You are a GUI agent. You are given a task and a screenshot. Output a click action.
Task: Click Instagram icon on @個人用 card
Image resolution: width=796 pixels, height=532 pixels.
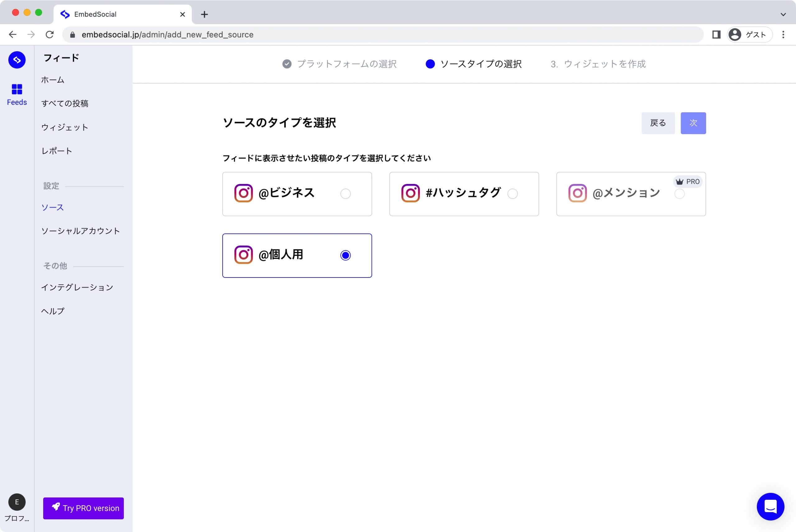(243, 255)
